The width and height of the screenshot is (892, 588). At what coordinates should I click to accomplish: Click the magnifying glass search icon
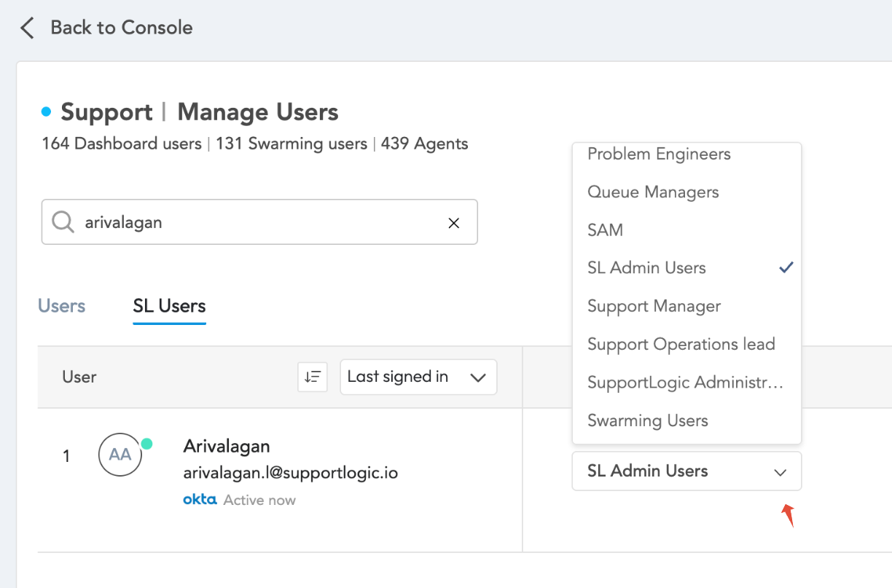pyautogui.click(x=63, y=222)
